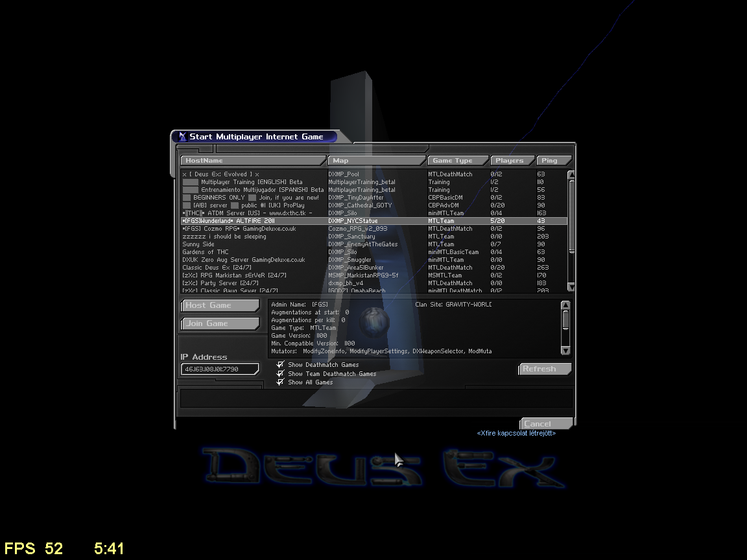This screenshot has width=747, height=560.
Task: Select the Sunny Side server row
Action: (x=253, y=244)
